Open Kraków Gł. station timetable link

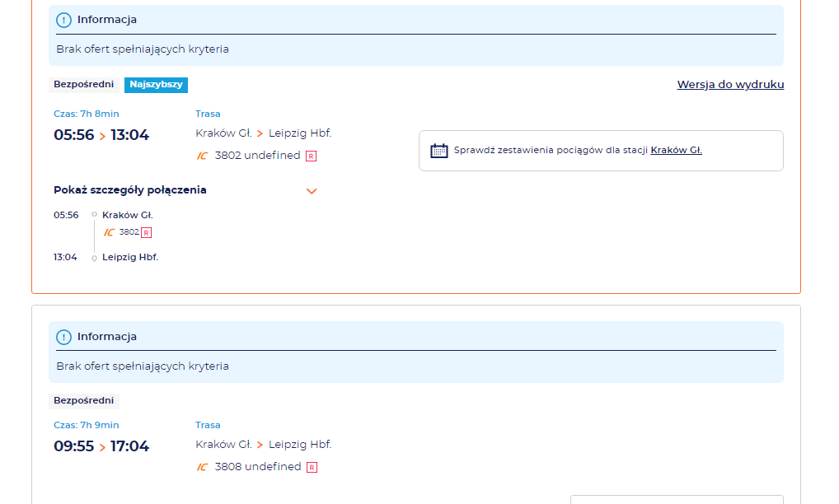coord(677,150)
